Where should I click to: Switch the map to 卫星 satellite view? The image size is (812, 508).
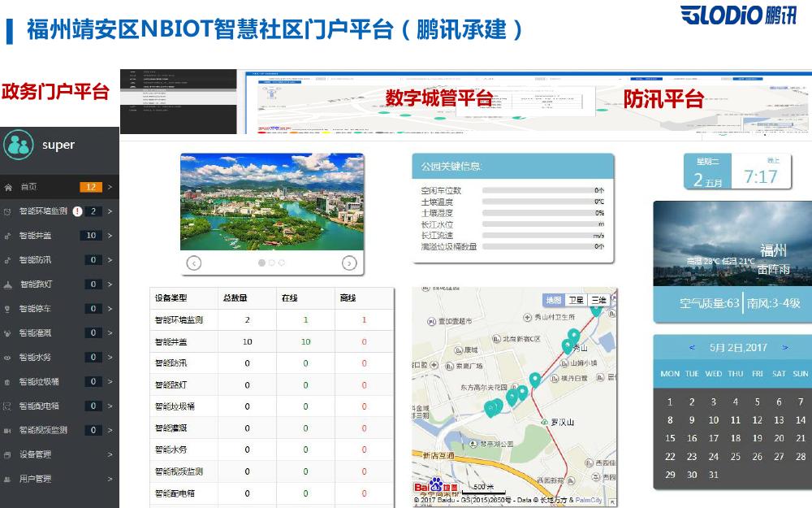pyautogui.click(x=575, y=300)
